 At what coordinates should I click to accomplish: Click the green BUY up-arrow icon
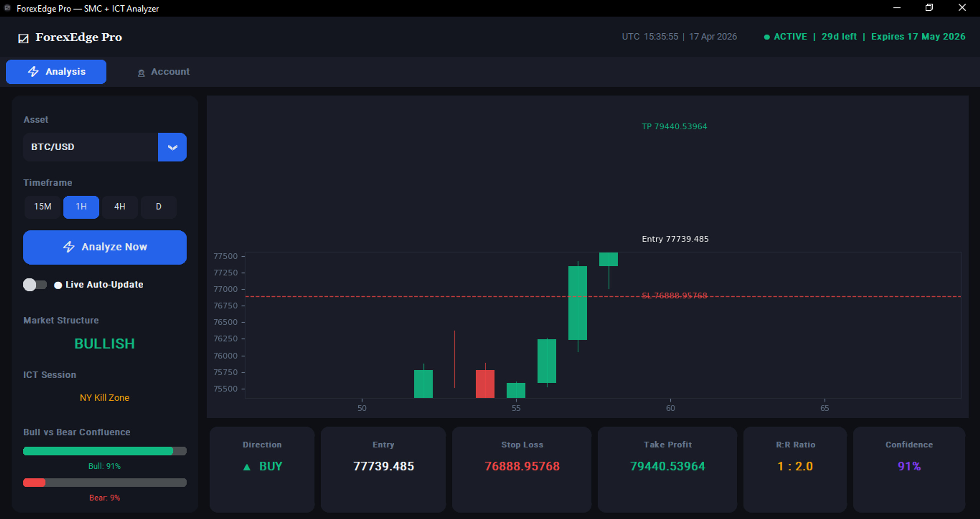point(247,467)
